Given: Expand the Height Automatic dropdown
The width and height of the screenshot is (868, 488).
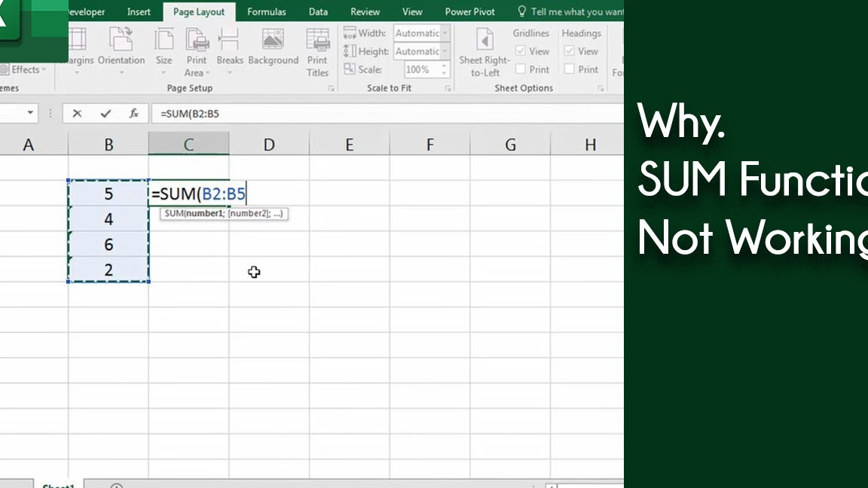Looking at the screenshot, I should (445, 51).
